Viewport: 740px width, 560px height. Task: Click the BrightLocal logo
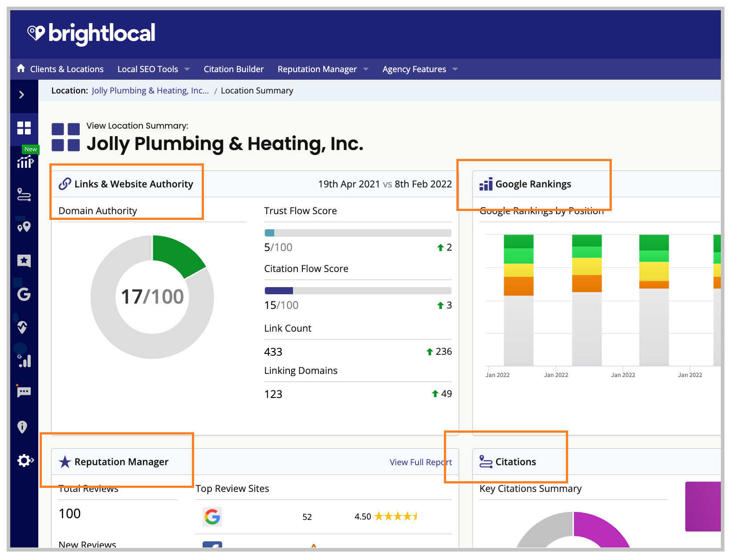[91, 33]
